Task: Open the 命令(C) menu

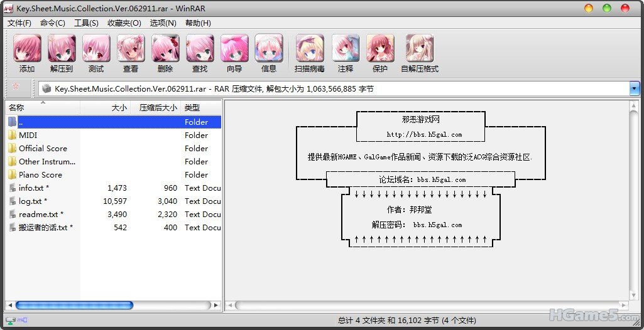Action: (53, 23)
